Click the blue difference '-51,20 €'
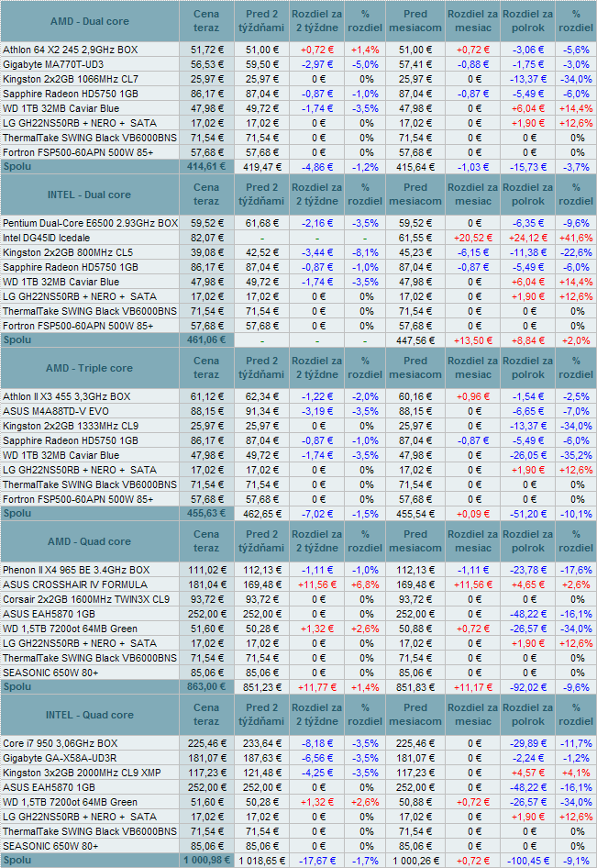 point(528,514)
